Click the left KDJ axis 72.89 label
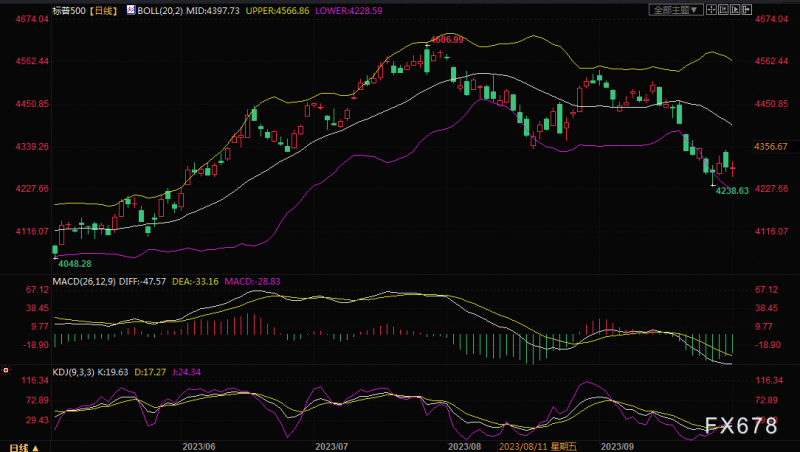Viewport: 800px width, 452px height. point(38,400)
